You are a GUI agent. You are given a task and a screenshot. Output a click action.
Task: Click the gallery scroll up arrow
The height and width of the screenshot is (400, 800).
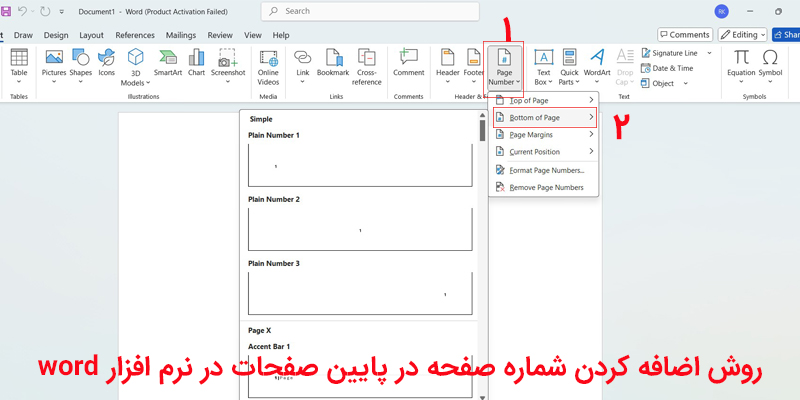482,114
